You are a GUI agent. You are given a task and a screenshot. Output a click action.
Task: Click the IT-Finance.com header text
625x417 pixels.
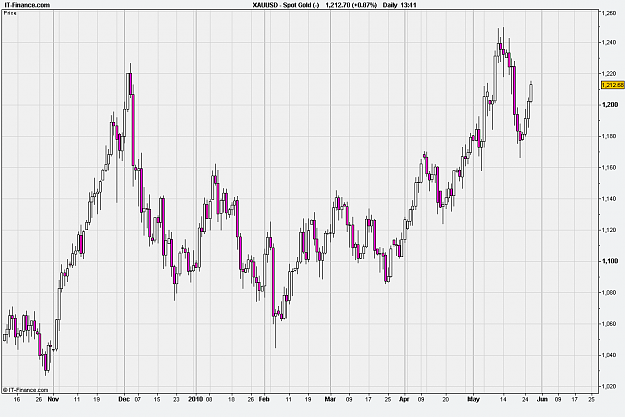(x=27, y=5)
